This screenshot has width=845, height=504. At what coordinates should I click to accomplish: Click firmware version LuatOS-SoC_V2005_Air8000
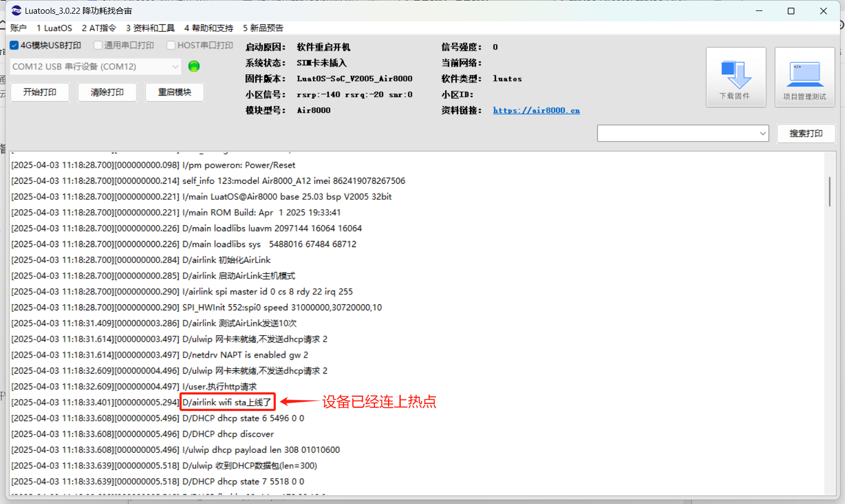pos(355,79)
